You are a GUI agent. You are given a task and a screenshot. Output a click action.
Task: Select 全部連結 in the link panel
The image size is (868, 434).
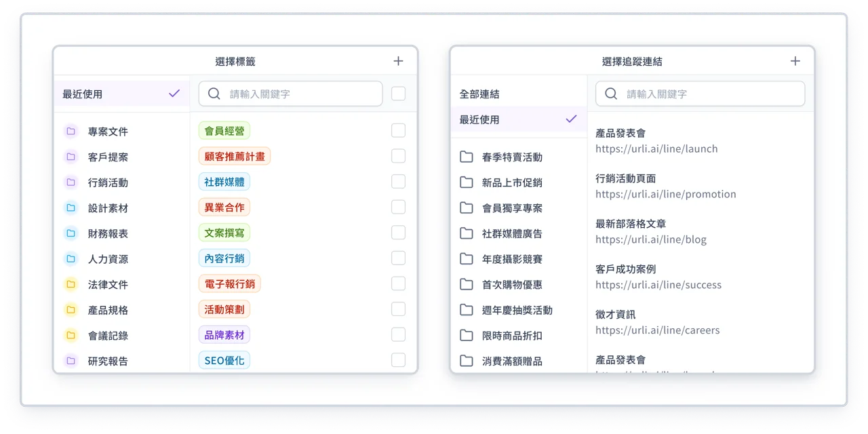[x=519, y=94]
